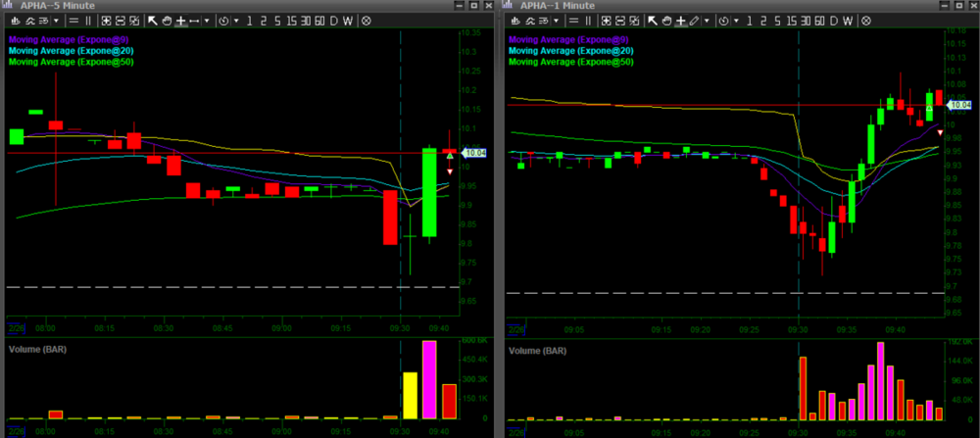Switch 5 Minute chart to 15 minute interval
980x438 pixels.
click(x=293, y=20)
